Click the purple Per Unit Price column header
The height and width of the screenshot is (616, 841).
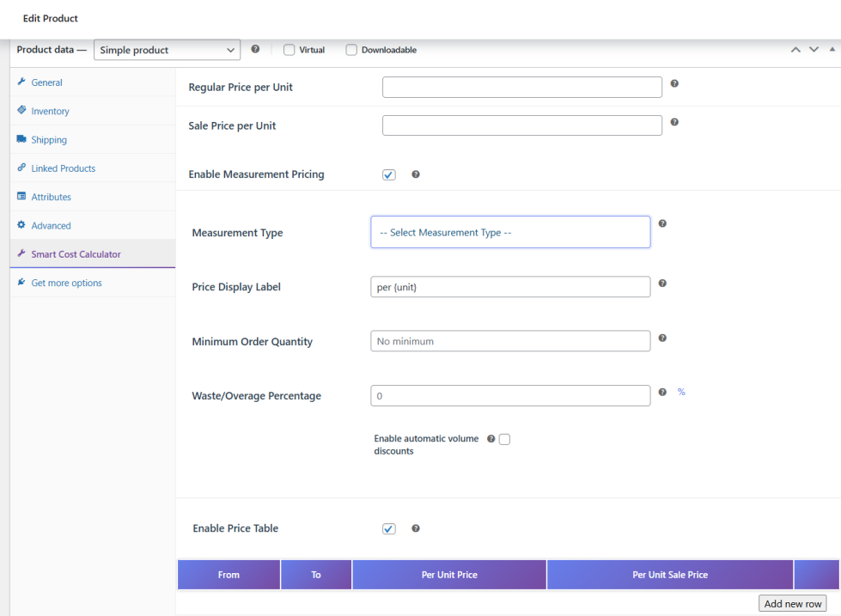(x=448, y=574)
